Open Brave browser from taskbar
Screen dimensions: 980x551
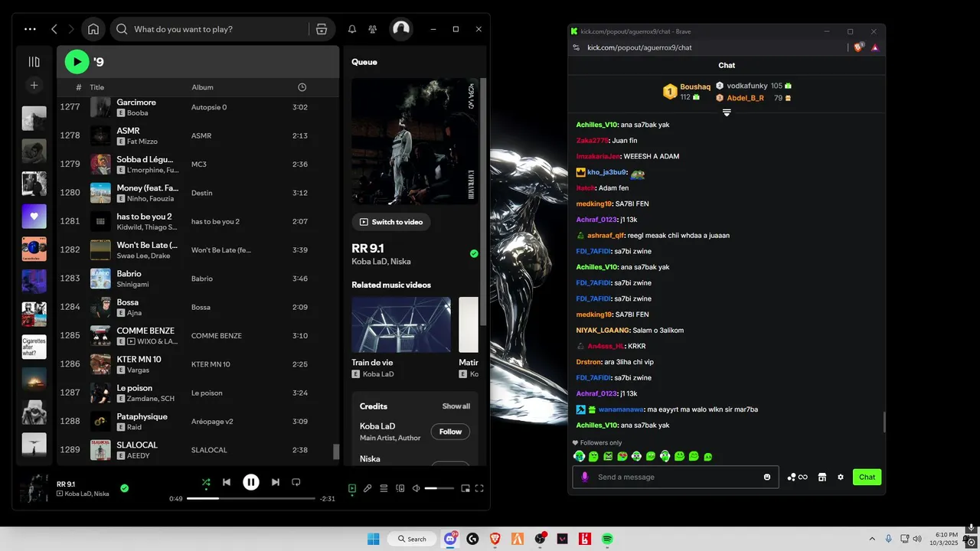495,539
